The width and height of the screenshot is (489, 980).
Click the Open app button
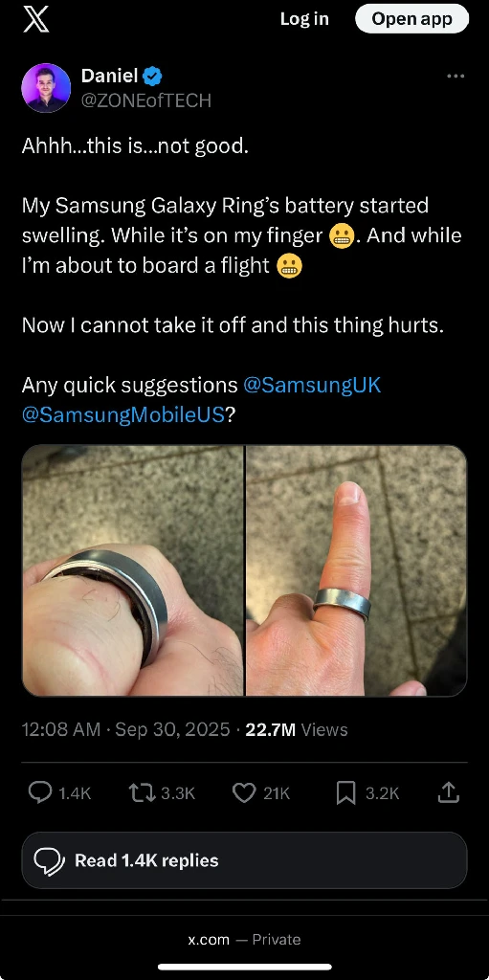click(x=412, y=19)
